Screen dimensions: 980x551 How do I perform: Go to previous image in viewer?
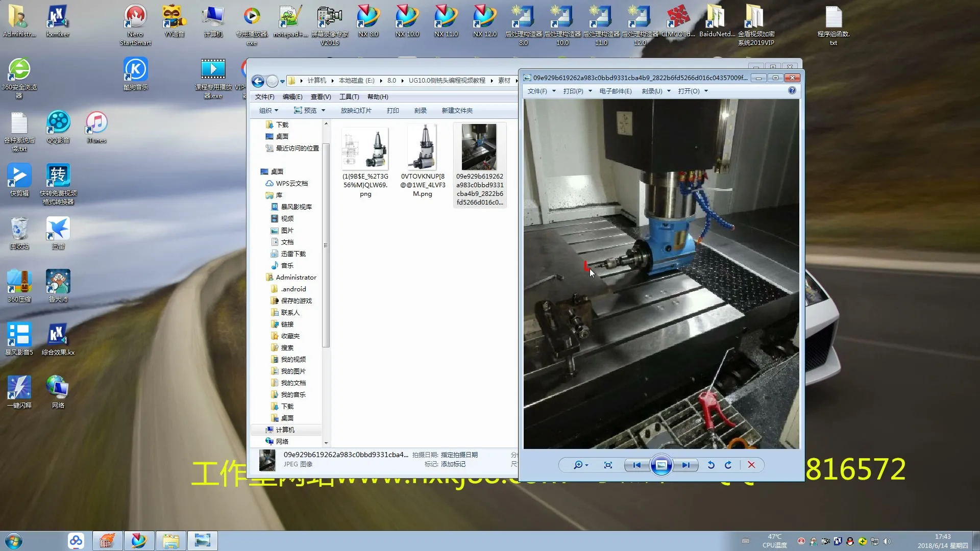pos(636,465)
